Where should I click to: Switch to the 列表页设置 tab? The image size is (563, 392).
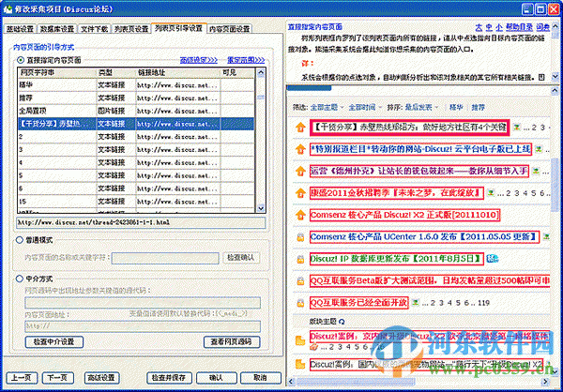pyautogui.click(x=131, y=29)
